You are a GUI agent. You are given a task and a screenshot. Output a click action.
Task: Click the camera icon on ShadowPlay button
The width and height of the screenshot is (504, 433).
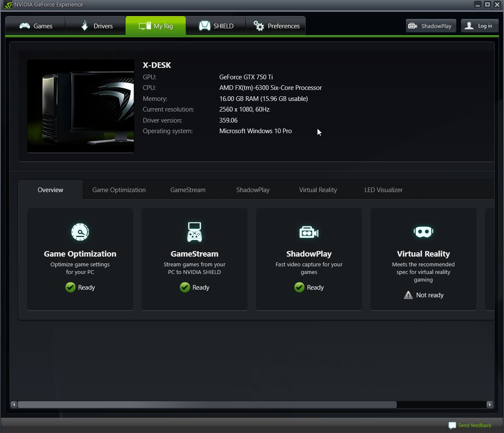click(413, 26)
